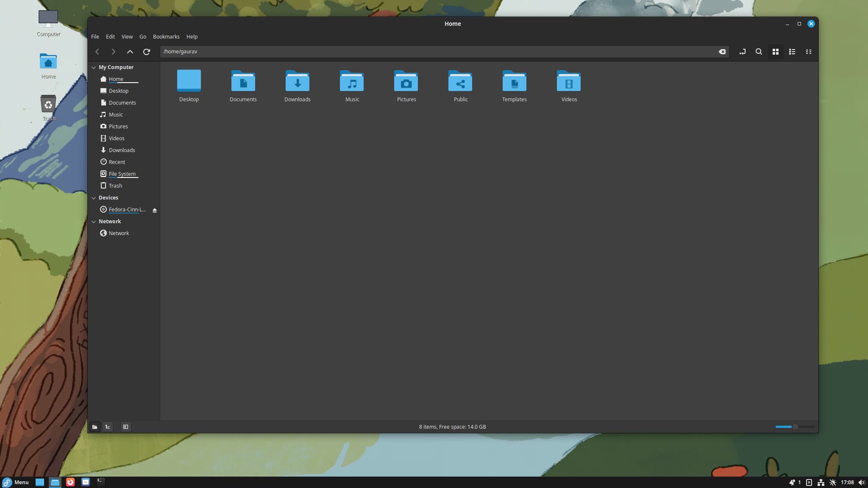Switch to icon view
The width and height of the screenshot is (868, 488).
point(776,52)
